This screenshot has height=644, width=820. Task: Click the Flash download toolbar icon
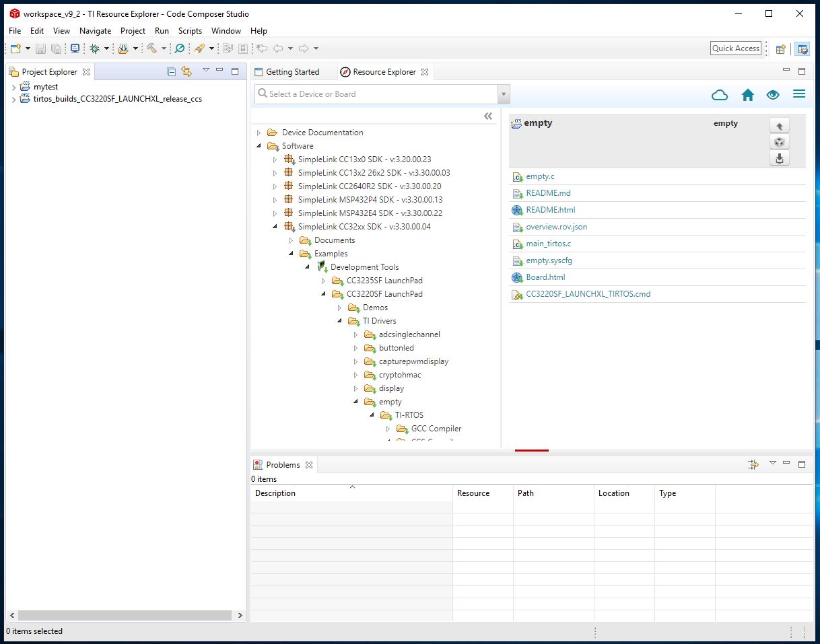pos(123,48)
